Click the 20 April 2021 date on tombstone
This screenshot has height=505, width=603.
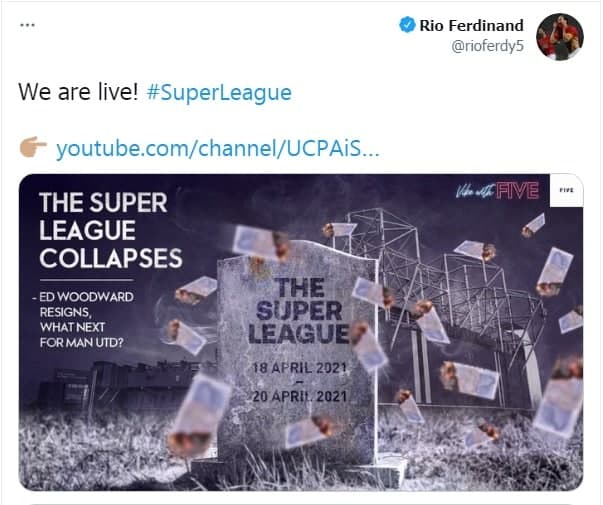[x=300, y=396]
